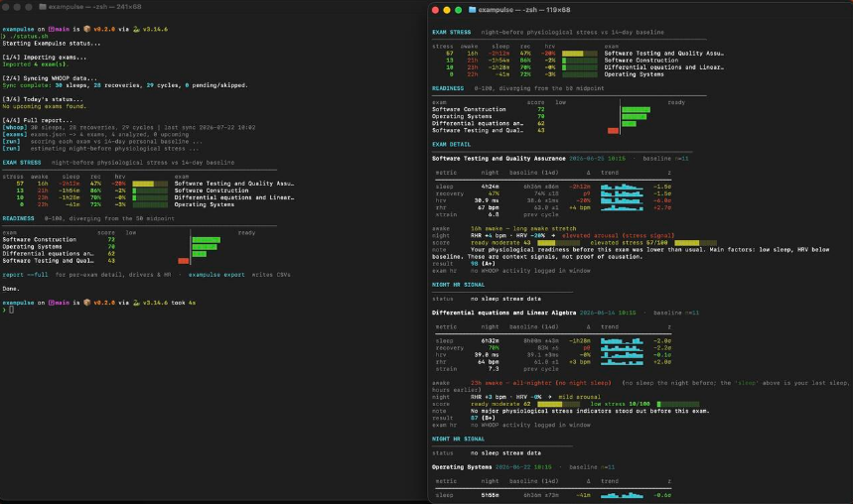
Task: Click the '64 bpm' rhr night value
Action: pos(489,362)
